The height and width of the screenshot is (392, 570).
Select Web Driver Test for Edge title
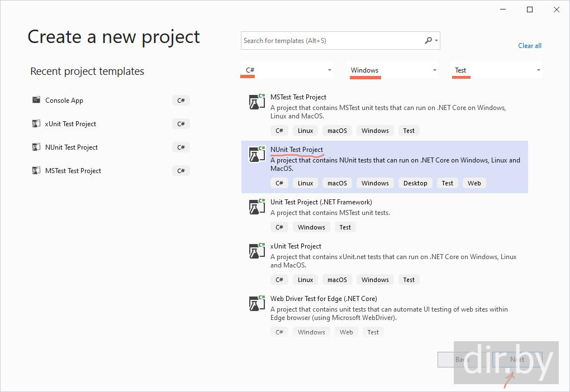point(323,299)
